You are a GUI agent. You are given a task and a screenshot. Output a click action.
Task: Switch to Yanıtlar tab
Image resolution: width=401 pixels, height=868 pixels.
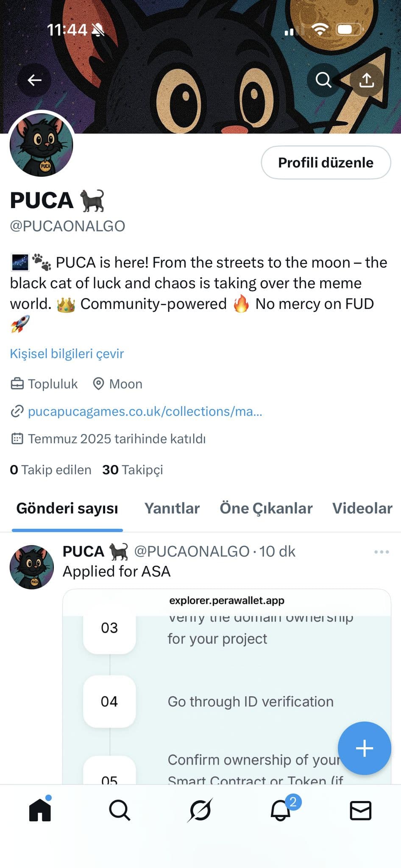tap(172, 508)
